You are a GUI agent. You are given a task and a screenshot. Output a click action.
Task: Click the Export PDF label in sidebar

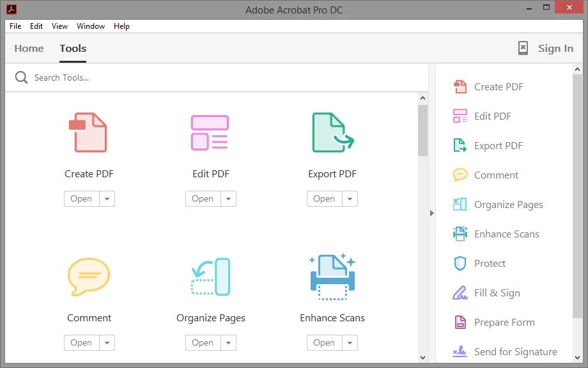[499, 146]
